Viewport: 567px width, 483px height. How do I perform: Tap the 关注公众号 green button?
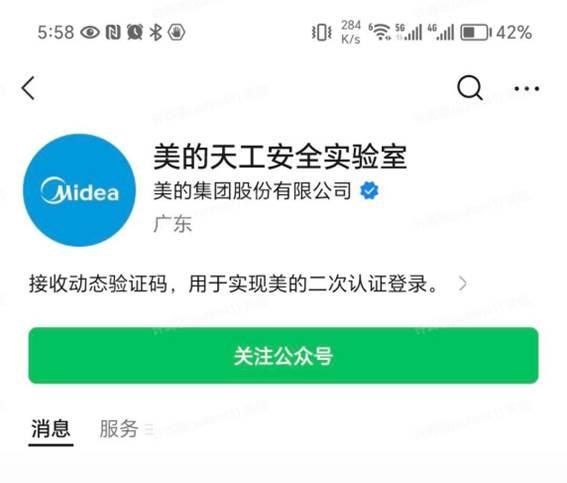(x=284, y=356)
